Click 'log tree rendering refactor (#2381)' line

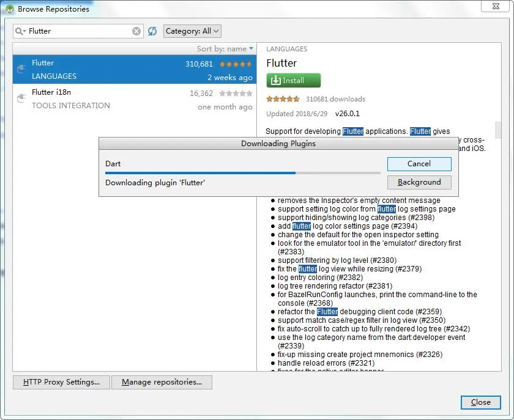(x=335, y=286)
